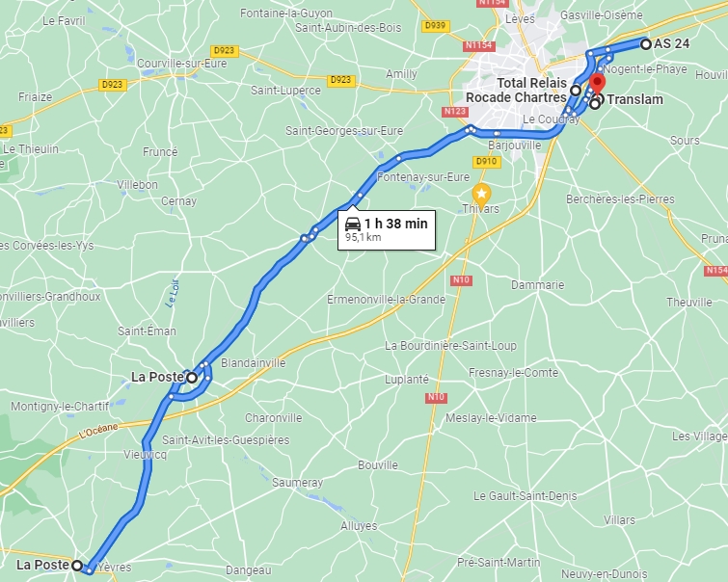
Task: Click the Barjouville town label
Action: [515, 145]
